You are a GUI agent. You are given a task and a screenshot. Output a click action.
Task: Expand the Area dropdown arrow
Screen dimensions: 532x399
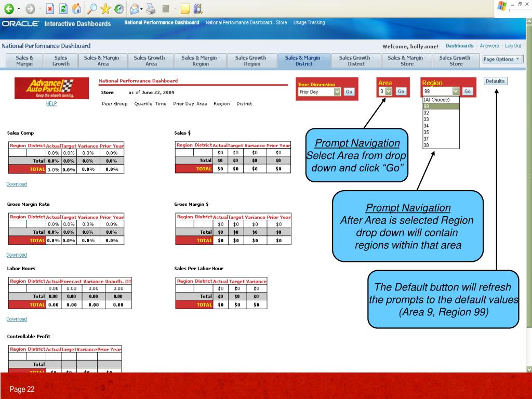pyautogui.click(x=389, y=91)
